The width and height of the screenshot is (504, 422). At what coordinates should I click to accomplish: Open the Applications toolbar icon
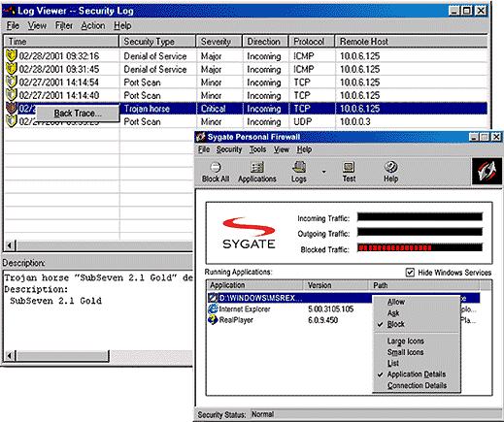(257, 172)
